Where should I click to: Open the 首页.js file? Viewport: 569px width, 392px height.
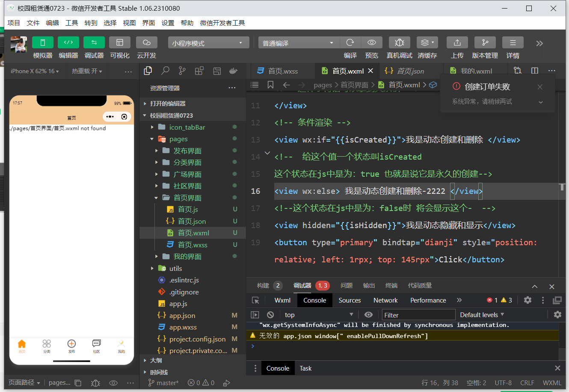(193, 209)
